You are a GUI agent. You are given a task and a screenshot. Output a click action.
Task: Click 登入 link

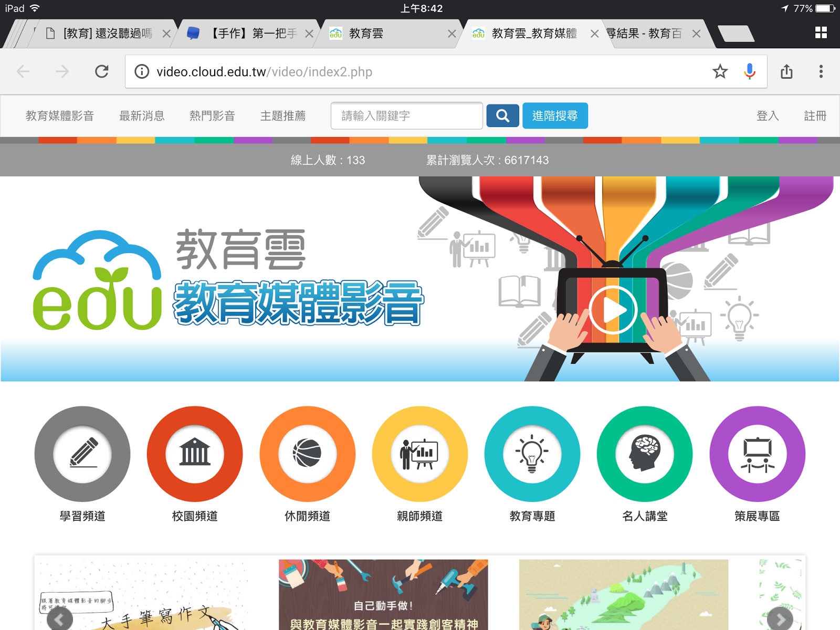[768, 116]
